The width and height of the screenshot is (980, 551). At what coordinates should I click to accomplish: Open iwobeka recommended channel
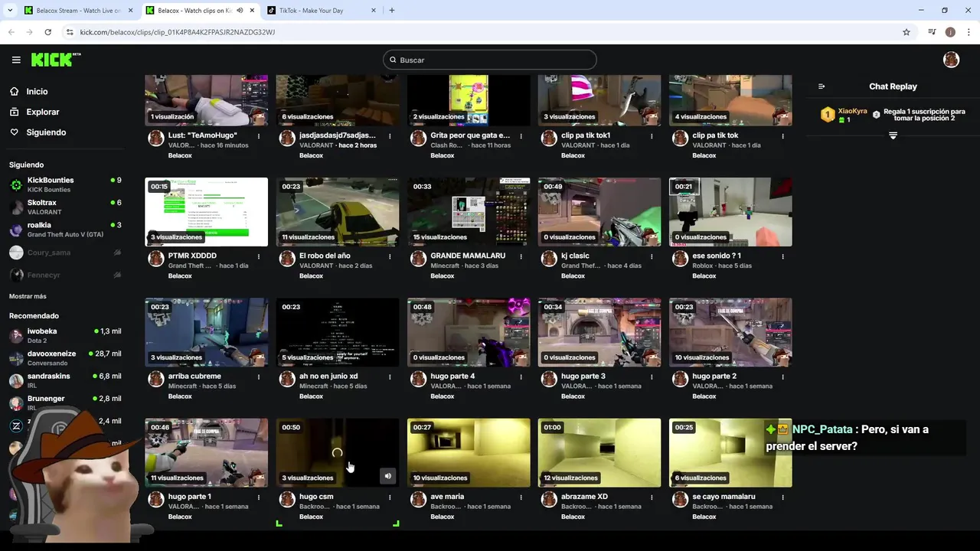[65, 335]
